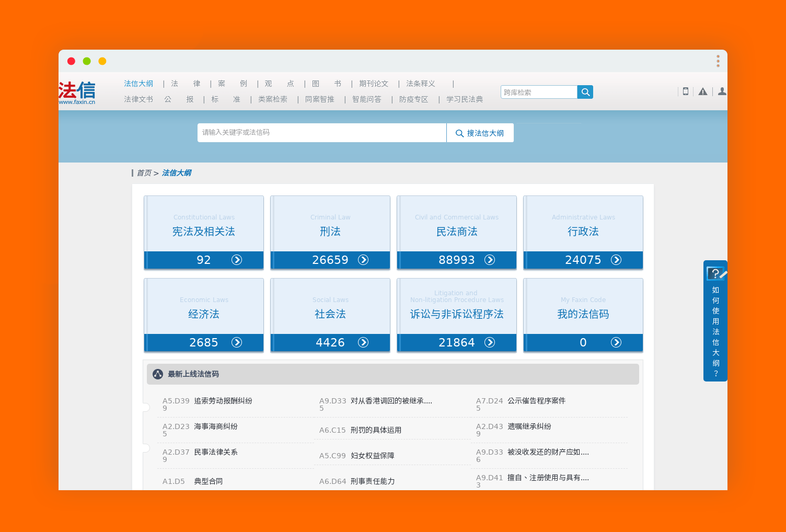Open the 行政法 category title
This screenshot has width=786, height=532.
[x=583, y=232]
